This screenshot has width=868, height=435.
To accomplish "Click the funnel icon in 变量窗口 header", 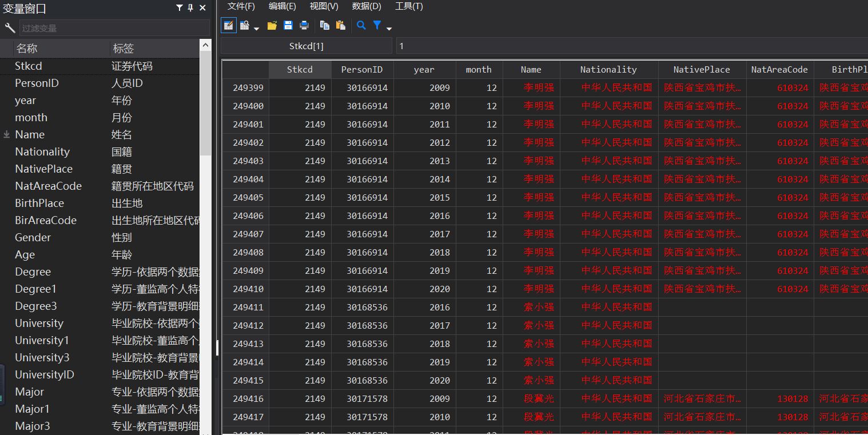I will [x=179, y=8].
